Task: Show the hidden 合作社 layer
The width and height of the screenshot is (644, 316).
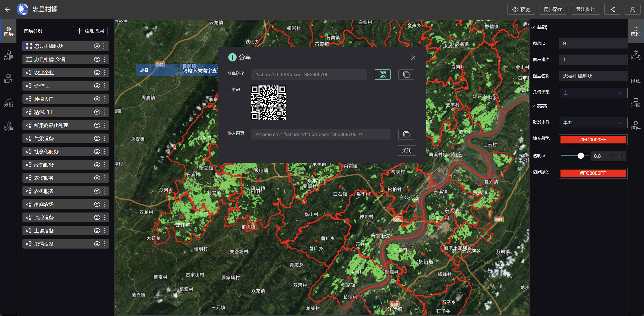Action: [x=97, y=86]
